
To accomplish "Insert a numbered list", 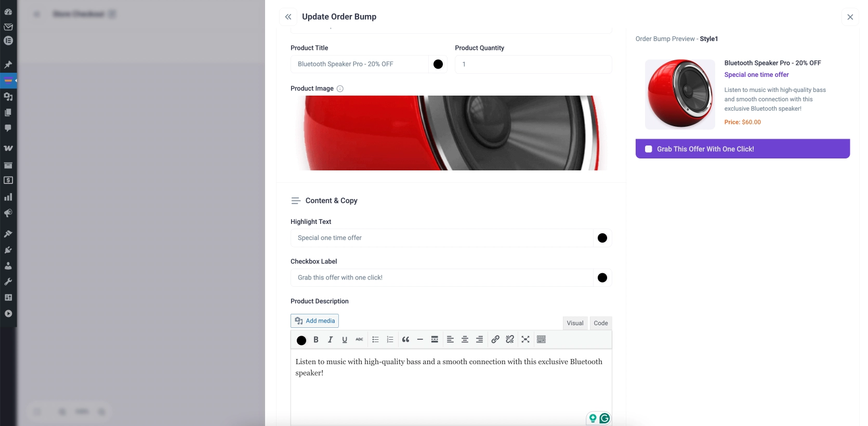I will point(390,339).
